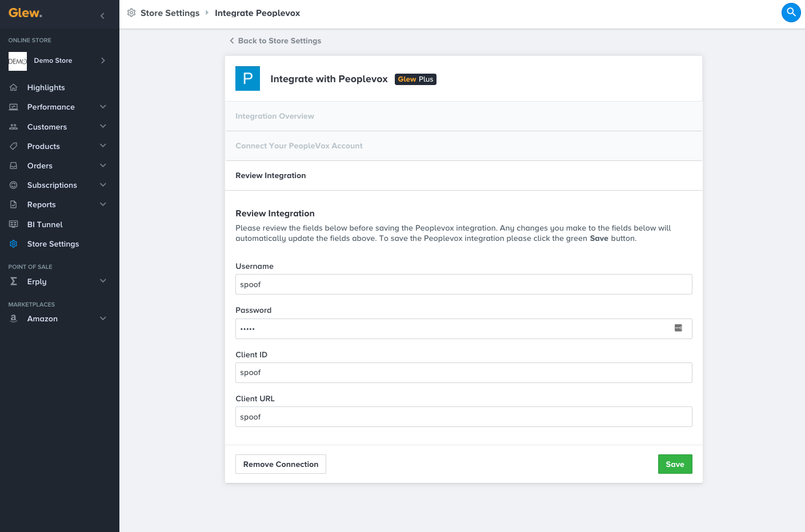Focus the Password input field

click(463, 329)
